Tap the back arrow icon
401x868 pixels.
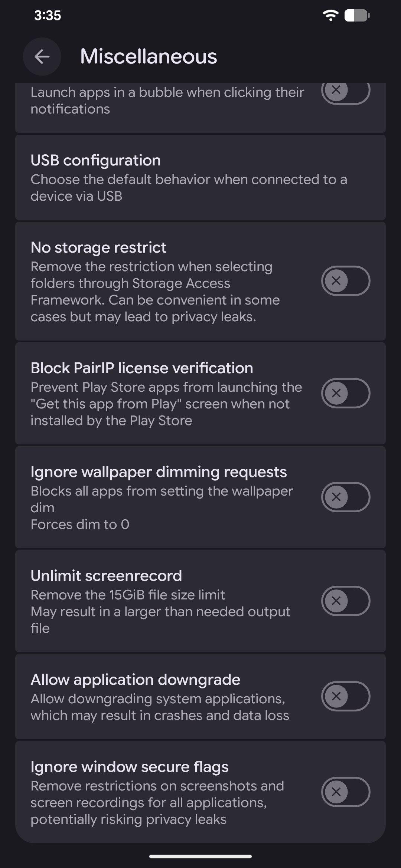click(x=42, y=57)
